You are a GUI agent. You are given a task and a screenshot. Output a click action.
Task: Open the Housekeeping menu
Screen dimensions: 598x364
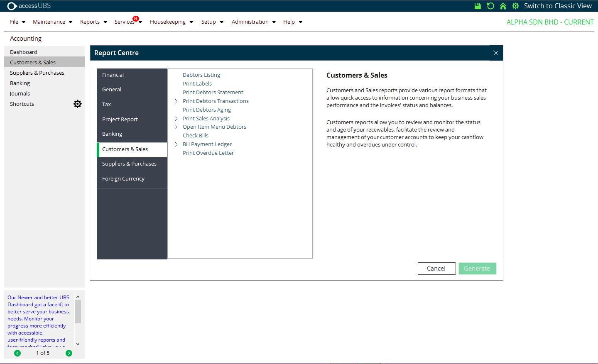coord(171,22)
